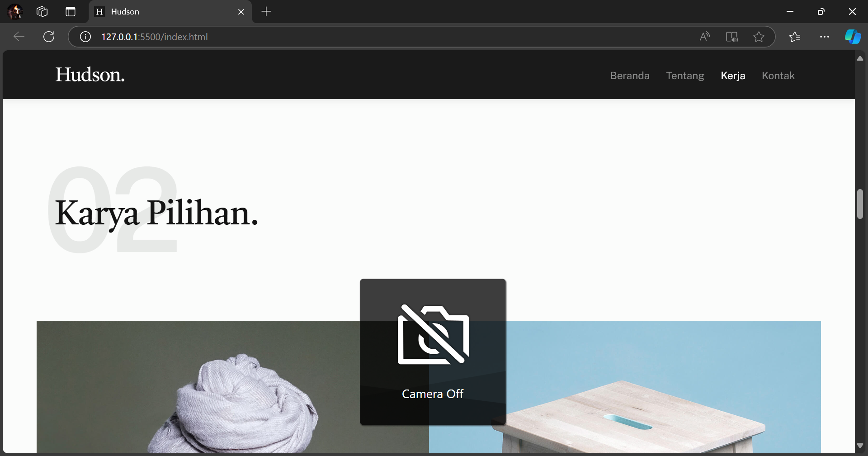Open a new tab with plus button
The height and width of the screenshot is (456, 868).
pyautogui.click(x=266, y=12)
